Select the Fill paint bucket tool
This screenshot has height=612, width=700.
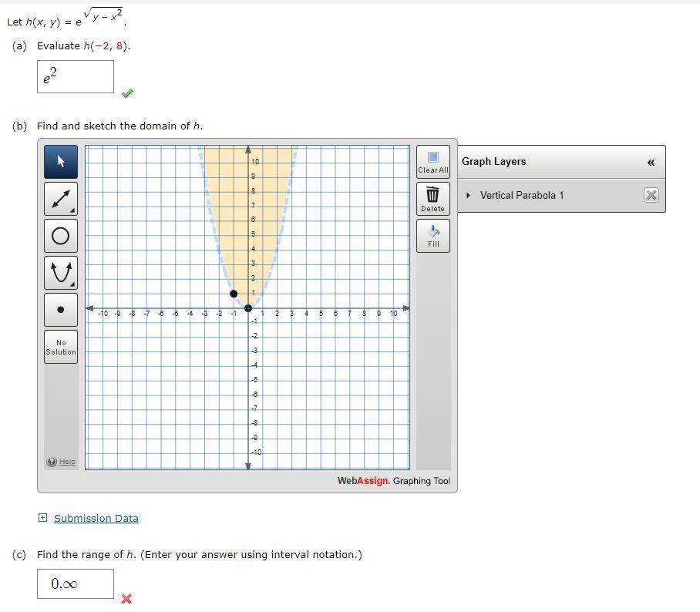[x=432, y=235]
